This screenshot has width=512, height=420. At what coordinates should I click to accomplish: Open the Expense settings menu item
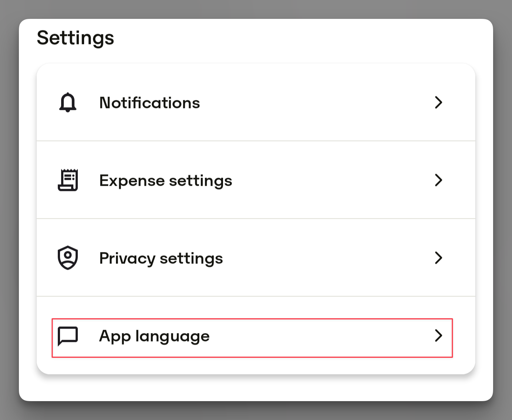tap(256, 180)
